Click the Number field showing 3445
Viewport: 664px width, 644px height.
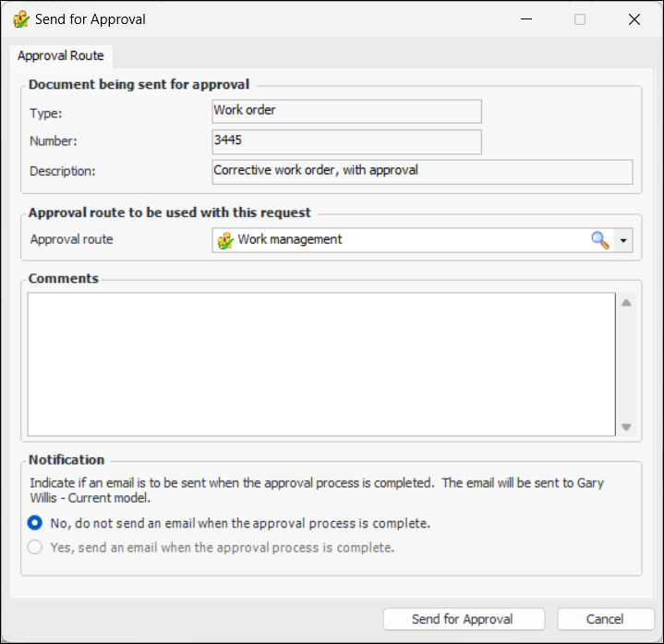(346, 141)
